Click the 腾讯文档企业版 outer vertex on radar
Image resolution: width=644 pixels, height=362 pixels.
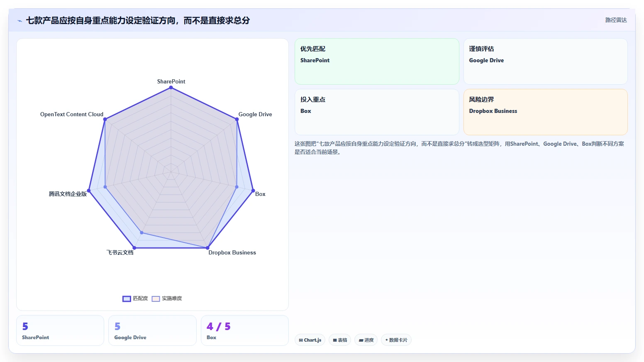pos(89,191)
